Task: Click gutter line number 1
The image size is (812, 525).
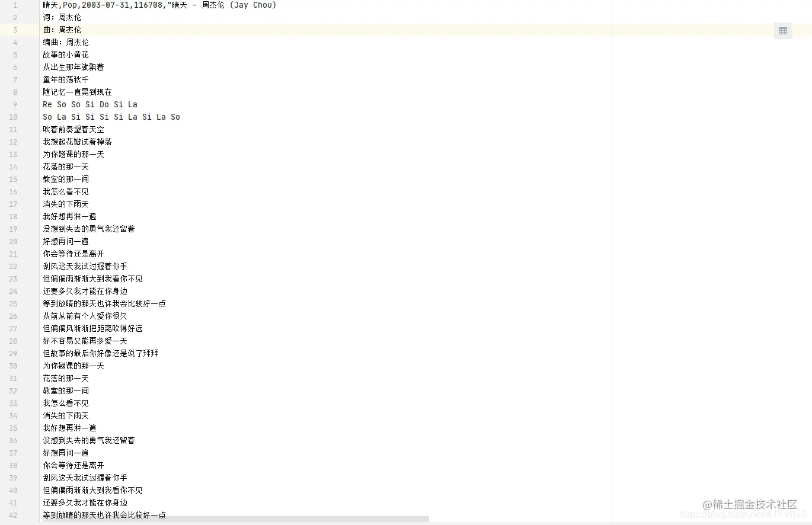Action: (15, 5)
